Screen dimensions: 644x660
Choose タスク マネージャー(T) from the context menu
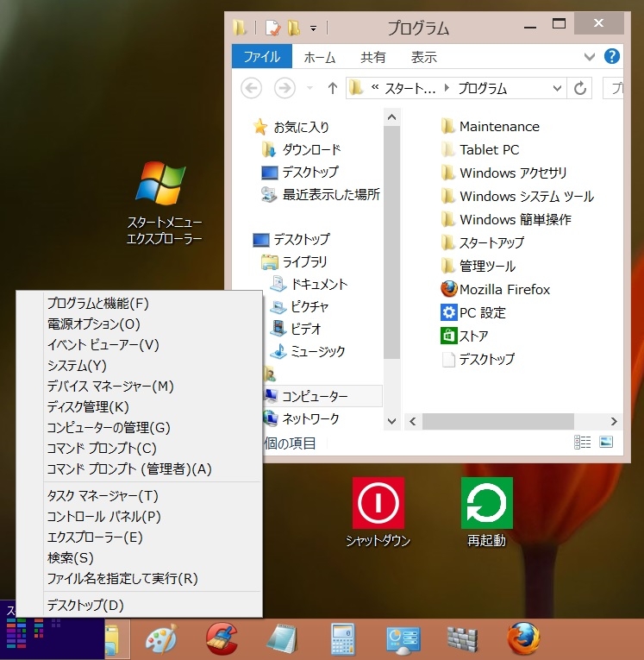(103, 495)
